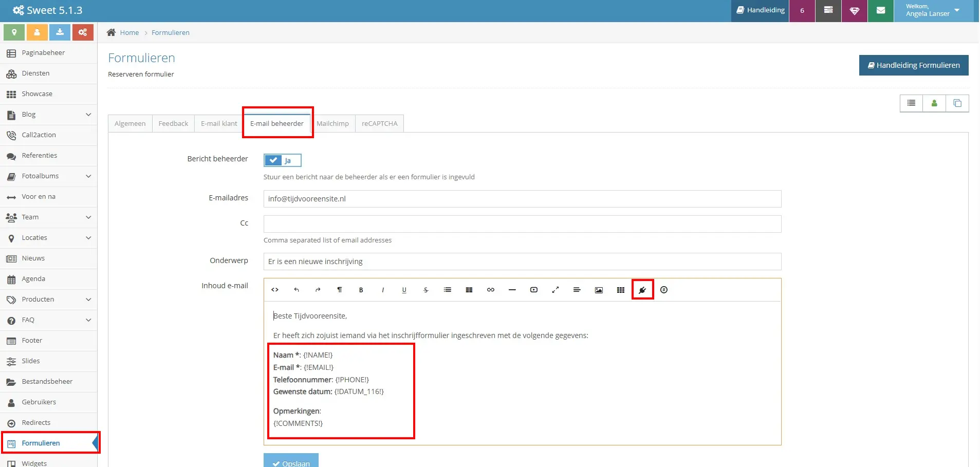Click the green envelope icon in header
Screen dimensions: 980x467
click(x=881, y=10)
